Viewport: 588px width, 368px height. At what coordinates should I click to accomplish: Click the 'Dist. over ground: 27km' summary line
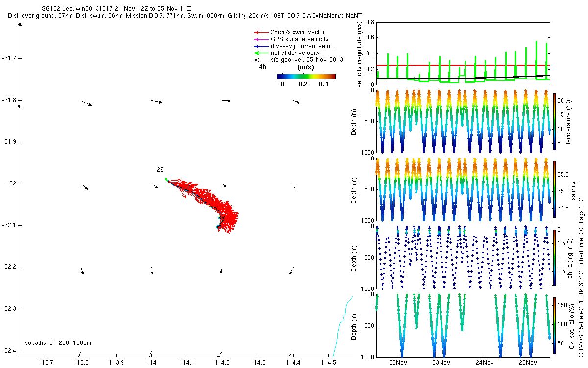pos(185,16)
